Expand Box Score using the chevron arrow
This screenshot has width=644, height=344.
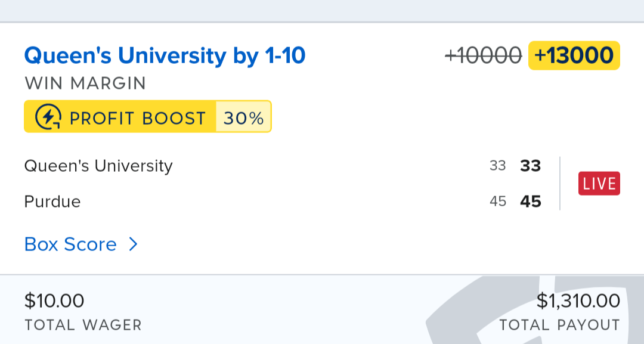(x=134, y=244)
